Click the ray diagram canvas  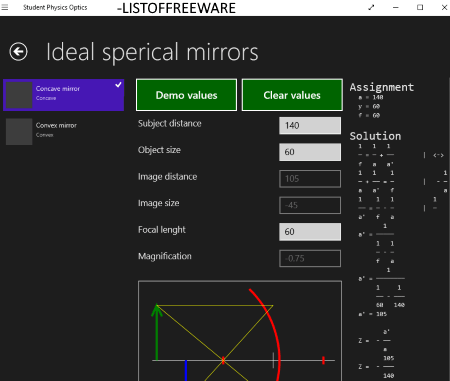coord(240,331)
